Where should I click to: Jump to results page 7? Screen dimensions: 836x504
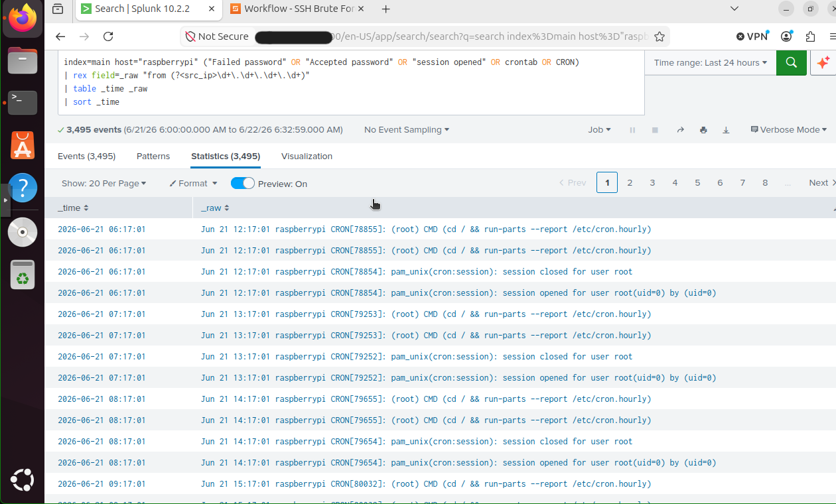742,182
